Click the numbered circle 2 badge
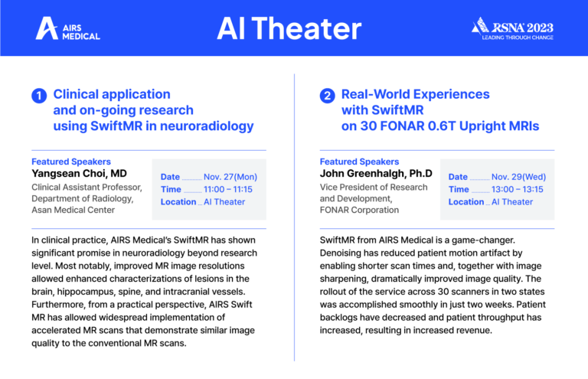Viewport: 588px width, 379px height. pos(327,96)
